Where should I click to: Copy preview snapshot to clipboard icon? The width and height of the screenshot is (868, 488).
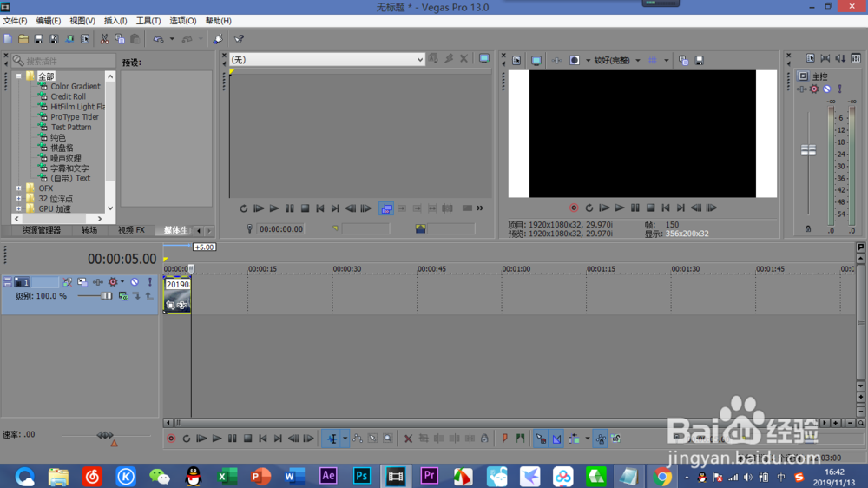684,61
